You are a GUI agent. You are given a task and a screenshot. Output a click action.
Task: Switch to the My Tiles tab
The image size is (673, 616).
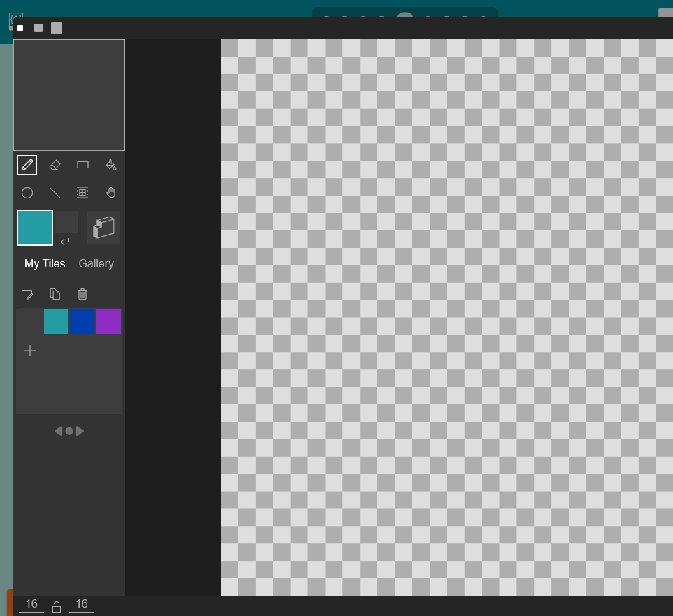(44, 263)
